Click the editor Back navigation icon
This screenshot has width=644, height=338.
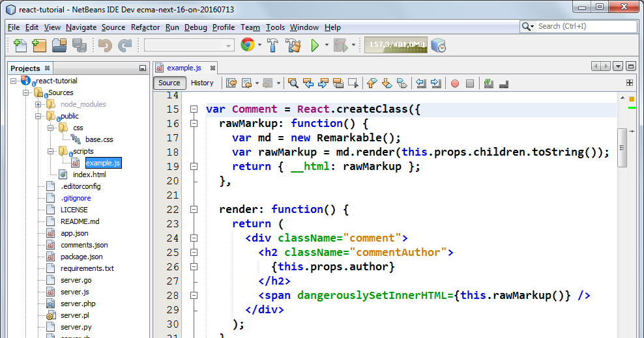247,83
